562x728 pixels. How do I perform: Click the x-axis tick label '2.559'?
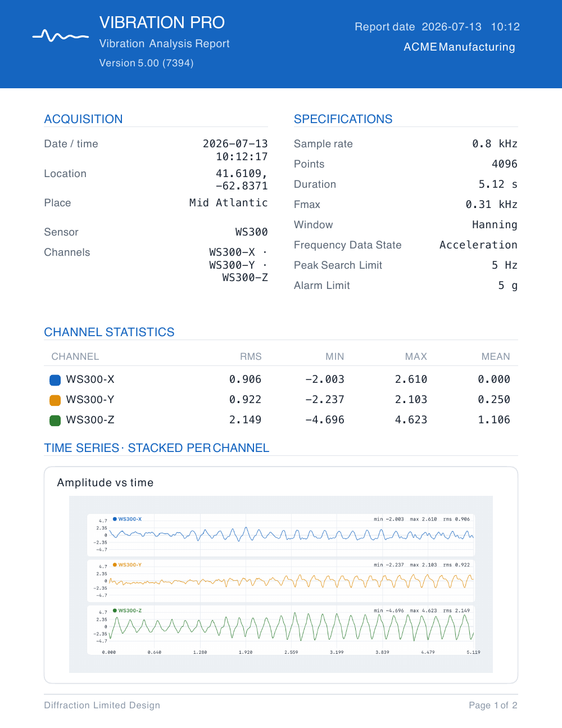(291, 652)
